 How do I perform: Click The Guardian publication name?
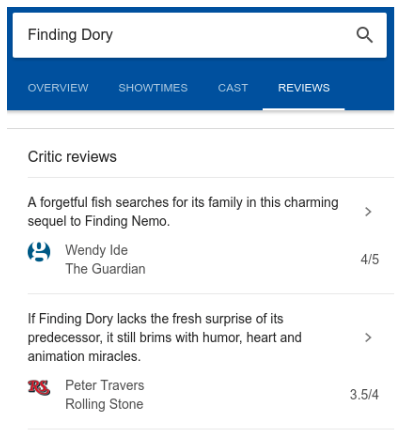tap(105, 269)
